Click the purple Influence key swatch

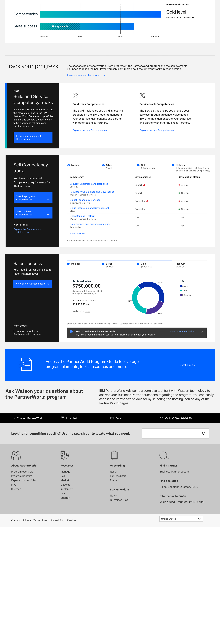(x=181, y=295)
